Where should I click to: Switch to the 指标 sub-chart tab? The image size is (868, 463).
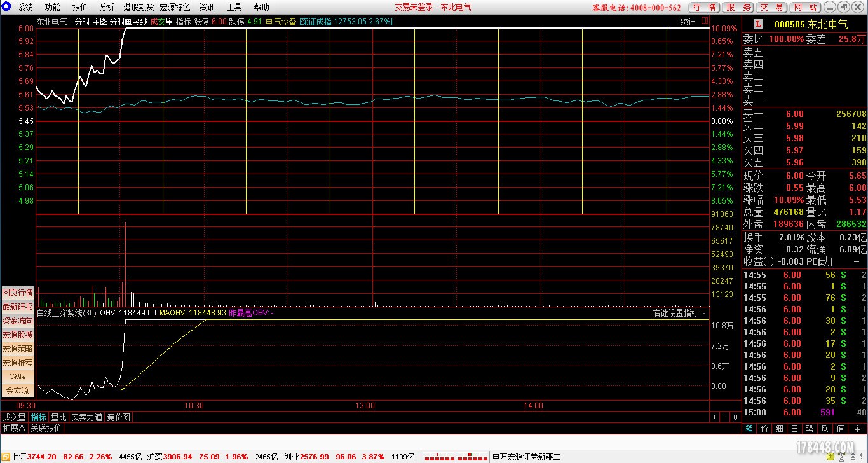(x=39, y=417)
